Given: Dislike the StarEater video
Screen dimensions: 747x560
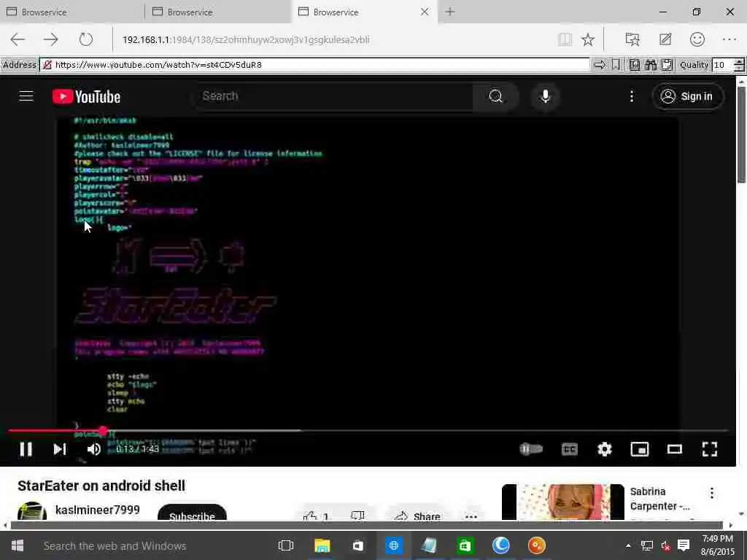Looking at the screenshot, I should pos(357,516).
